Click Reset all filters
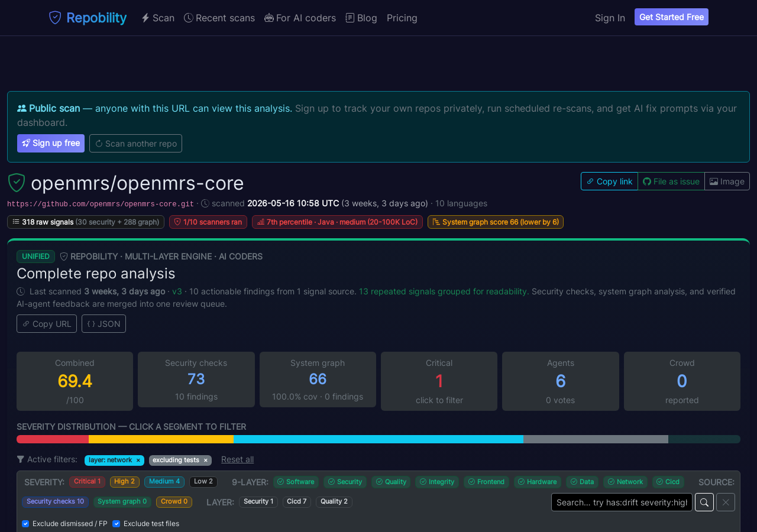The width and height of the screenshot is (757, 532). click(x=237, y=459)
